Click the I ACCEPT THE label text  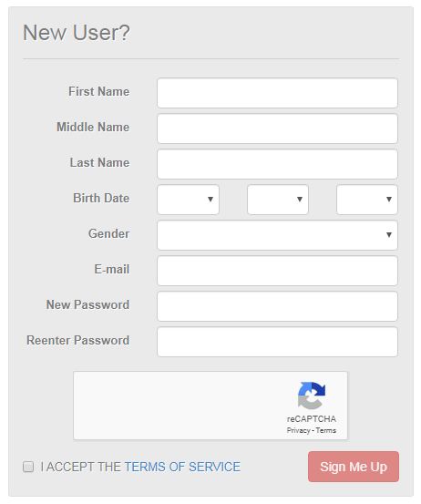coord(81,467)
